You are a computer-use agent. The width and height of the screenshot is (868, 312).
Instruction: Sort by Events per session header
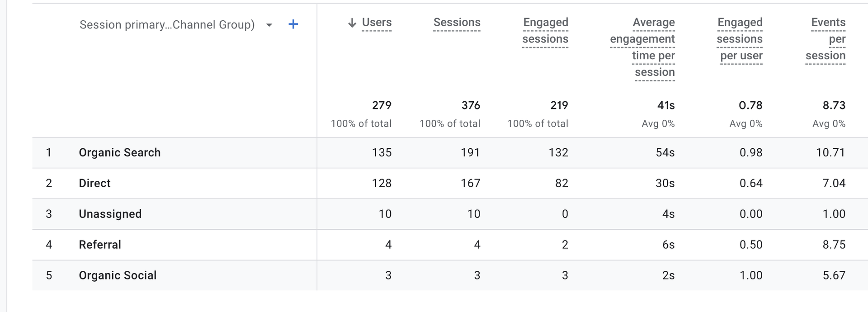[826, 39]
